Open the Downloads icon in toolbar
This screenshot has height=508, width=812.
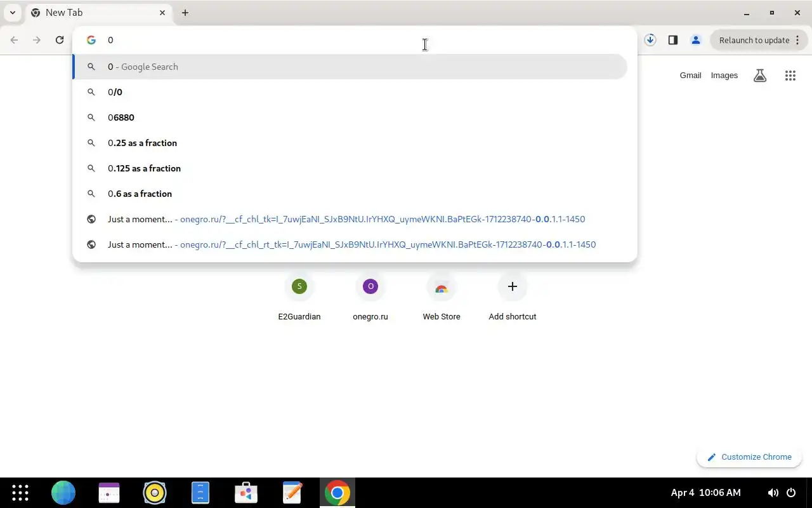[x=650, y=40]
